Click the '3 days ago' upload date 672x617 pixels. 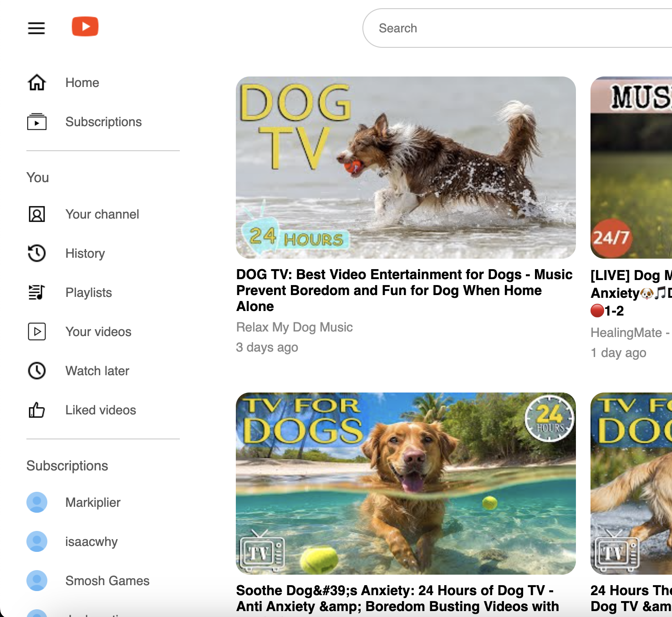coord(267,347)
